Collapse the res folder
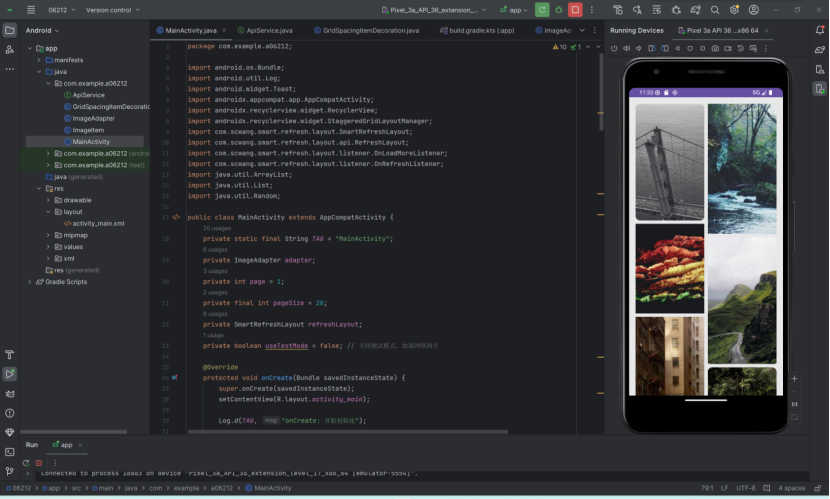This screenshot has width=830, height=499. click(x=39, y=188)
